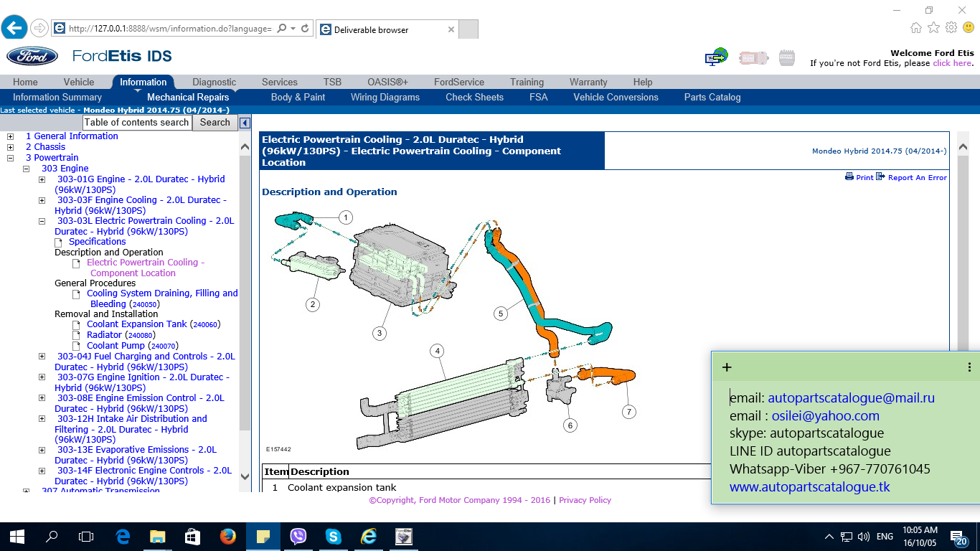Screen dimensions: 980x551
Task: Open browser settings gear icon
Action: pos(951,28)
